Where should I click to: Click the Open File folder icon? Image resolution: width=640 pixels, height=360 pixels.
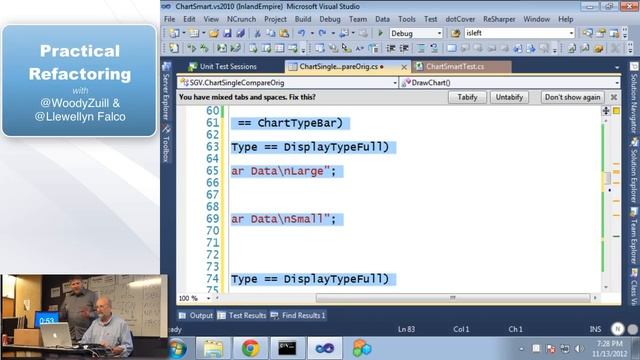(x=214, y=33)
